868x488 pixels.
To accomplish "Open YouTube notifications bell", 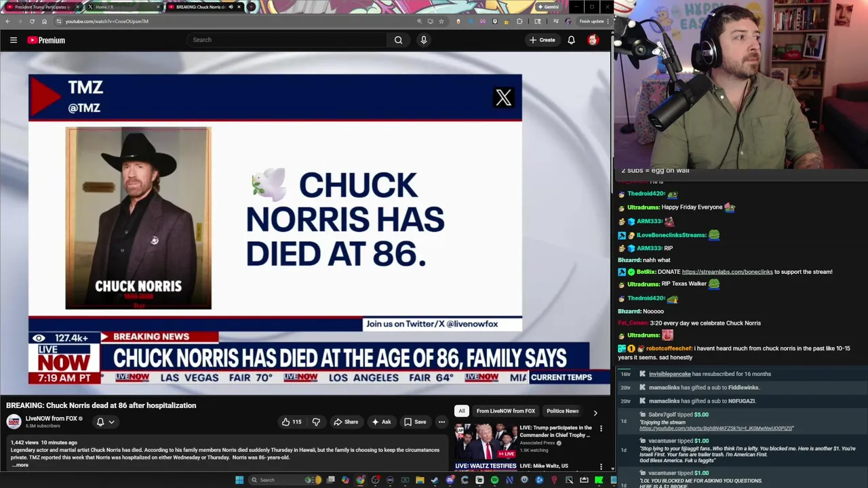I will [x=571, y=40].
